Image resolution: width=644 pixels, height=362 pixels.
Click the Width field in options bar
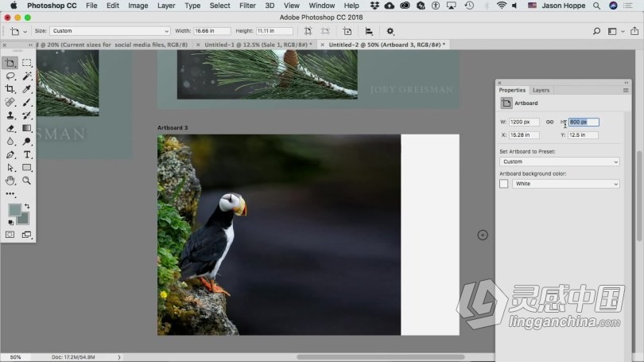coord(211,31)
